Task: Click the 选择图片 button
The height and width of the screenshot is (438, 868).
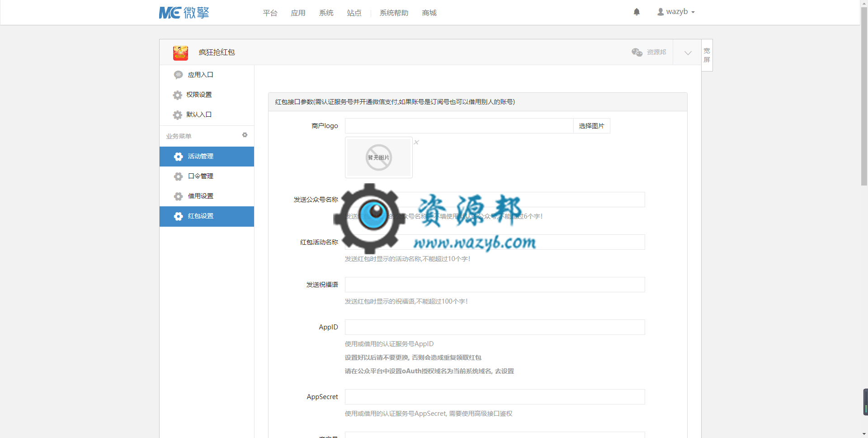Action: [x=591, y=126]
